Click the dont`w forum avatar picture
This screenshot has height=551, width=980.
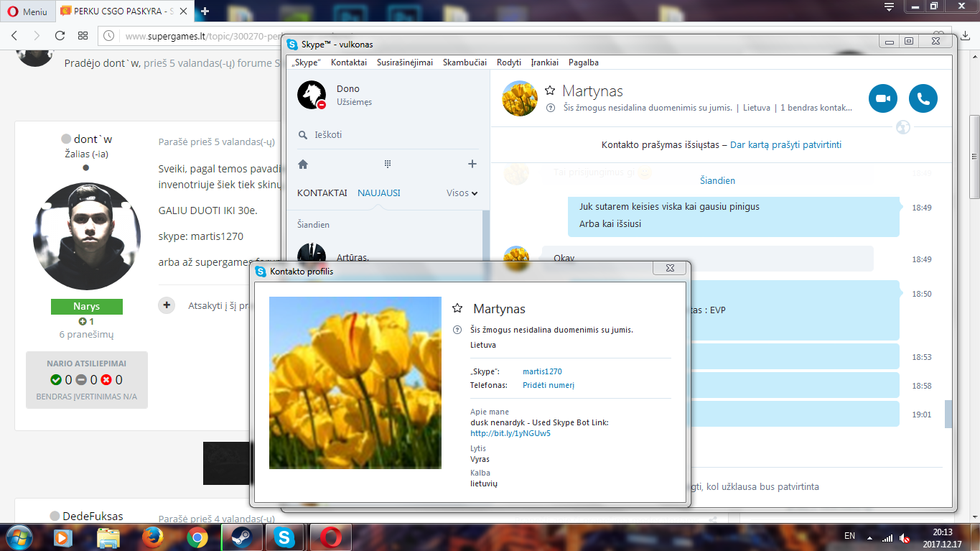coord(87,236)
